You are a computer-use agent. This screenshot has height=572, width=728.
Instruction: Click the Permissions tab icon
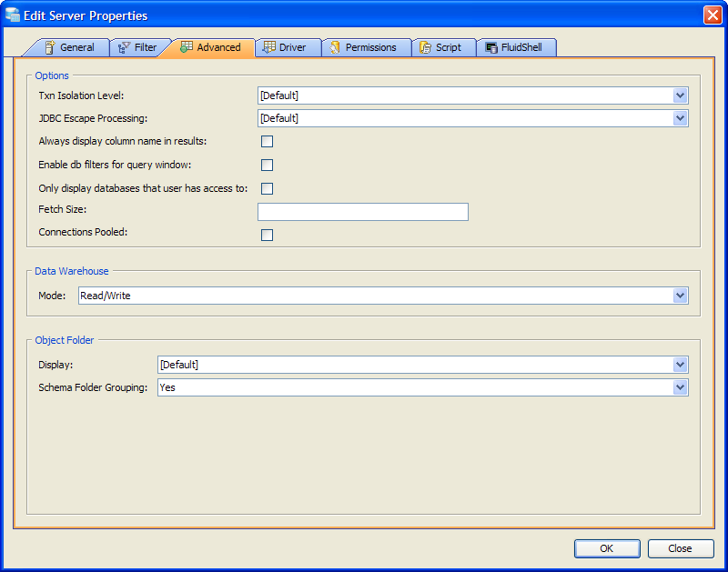[335, 47]
